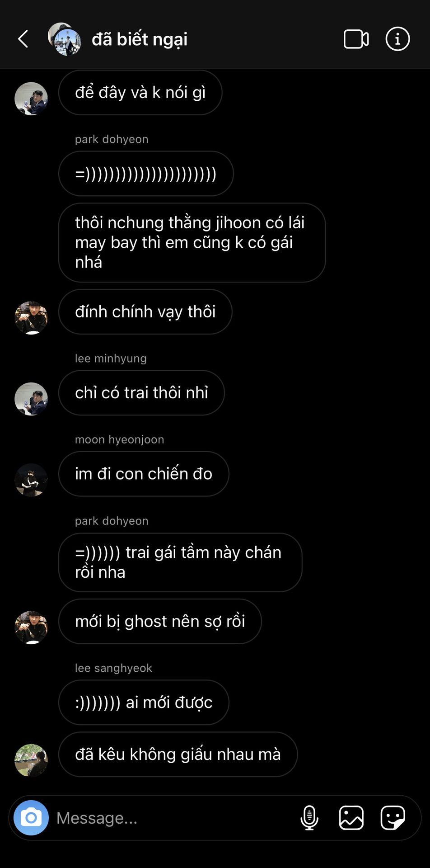
Task: Open the photo gallery picker
Action: click(351, 817)
